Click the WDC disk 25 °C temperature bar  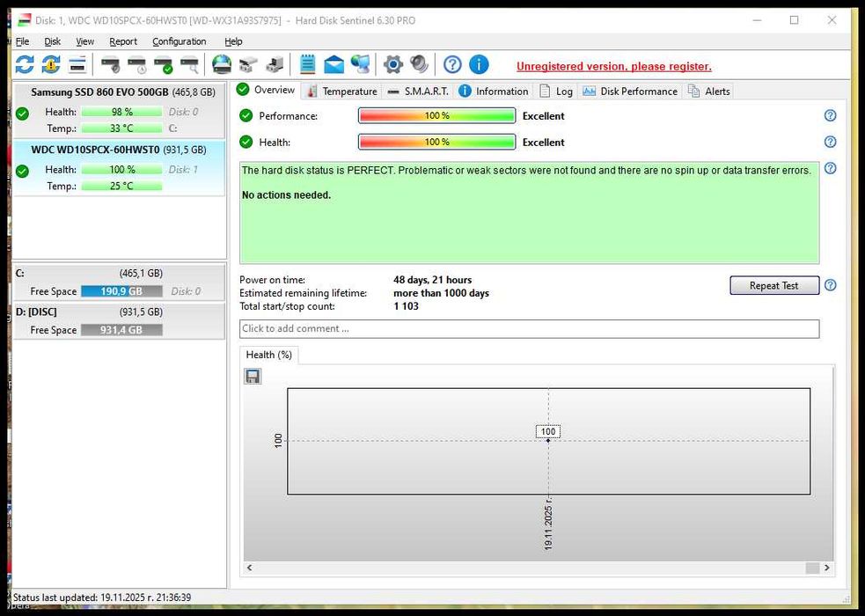pos(121,186)
